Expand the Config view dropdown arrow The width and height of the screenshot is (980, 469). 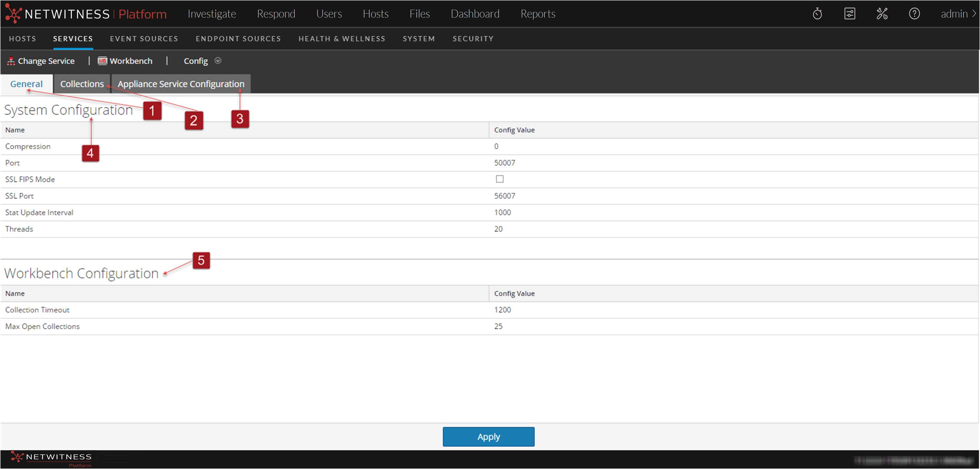218,61
